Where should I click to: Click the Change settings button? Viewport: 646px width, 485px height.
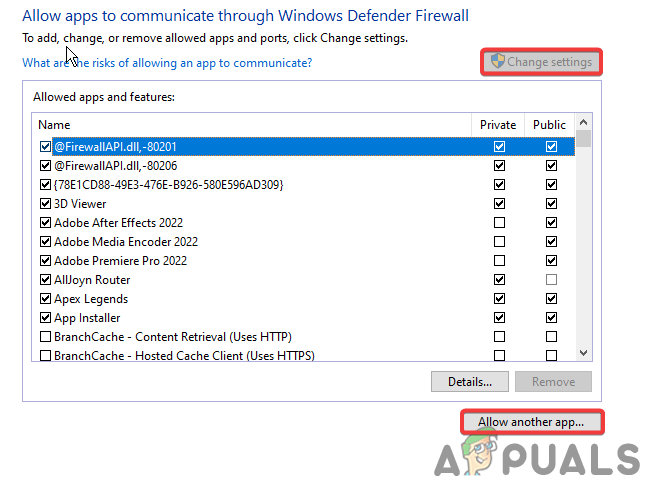541,62
